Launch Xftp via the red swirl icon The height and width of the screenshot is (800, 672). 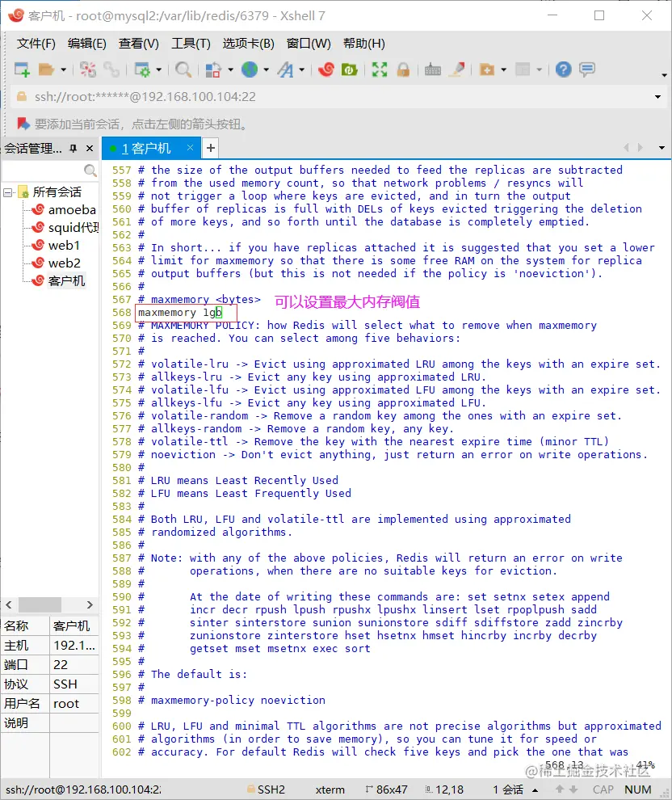[325, 69]
